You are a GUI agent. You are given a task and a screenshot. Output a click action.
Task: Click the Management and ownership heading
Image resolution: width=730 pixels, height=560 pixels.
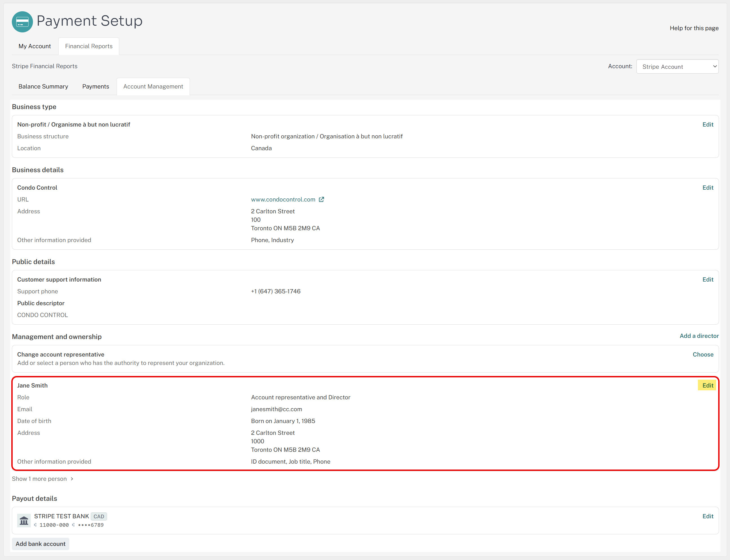click(x=57, y=337)
